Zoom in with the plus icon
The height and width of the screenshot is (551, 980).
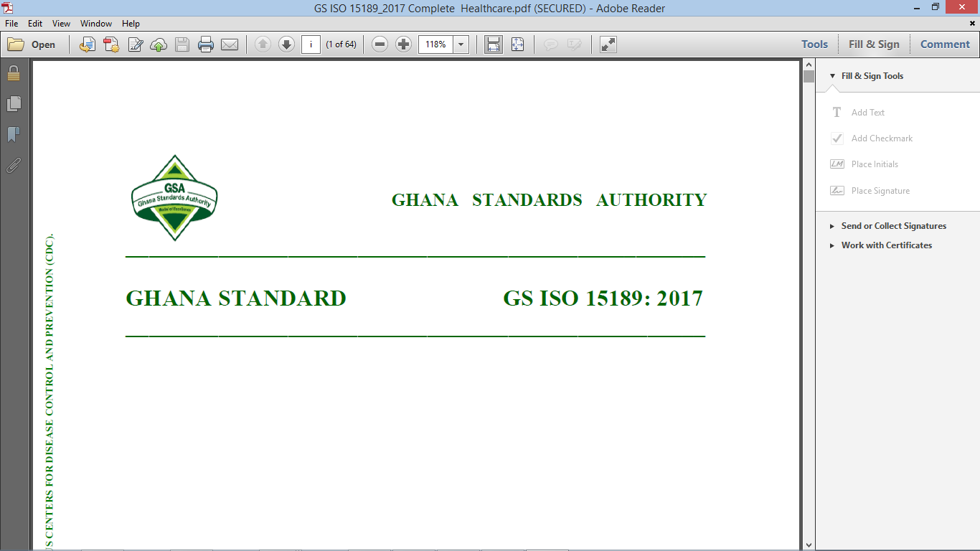coord(404,44)
